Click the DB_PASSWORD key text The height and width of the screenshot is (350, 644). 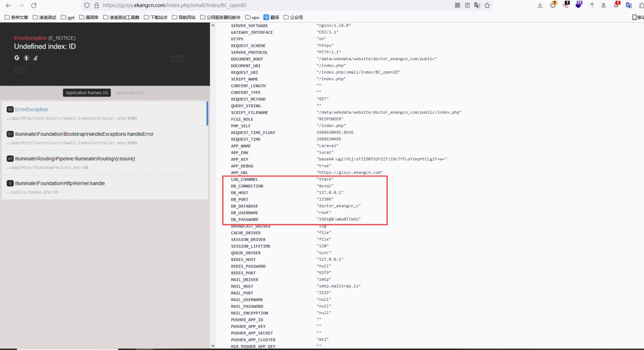[244, 220]
